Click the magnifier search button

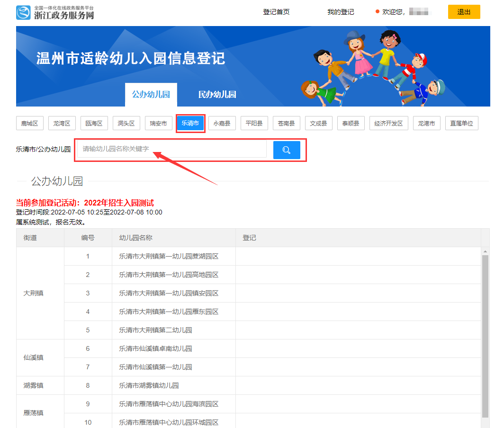click(287, 150)
